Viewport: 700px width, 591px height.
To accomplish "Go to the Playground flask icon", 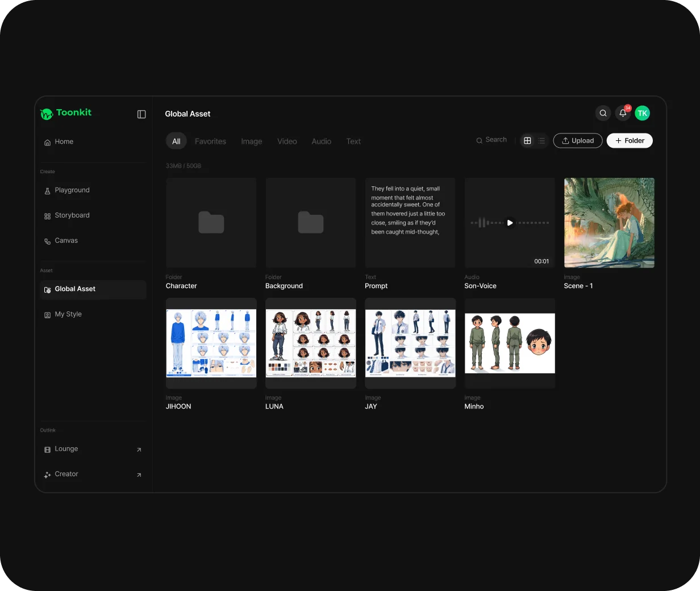I will click(48, 191).
